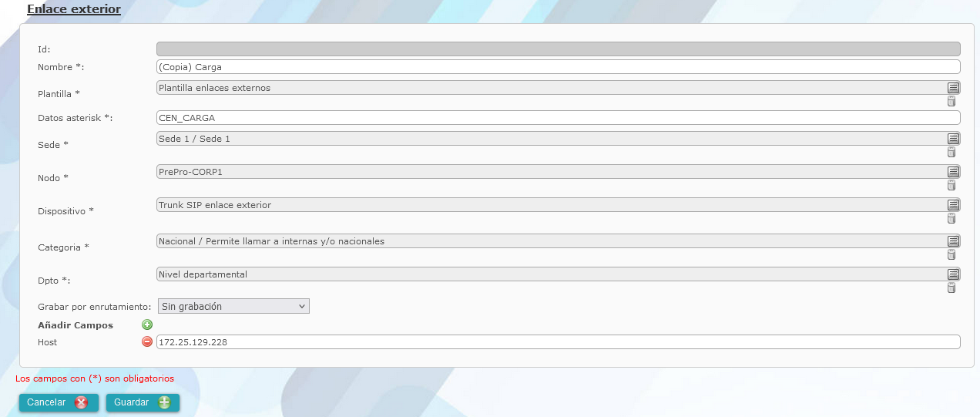This screenshot has height=417, width=980.
Task: Clear the Sede field with trash icon
Action: [x=951, y=152]
